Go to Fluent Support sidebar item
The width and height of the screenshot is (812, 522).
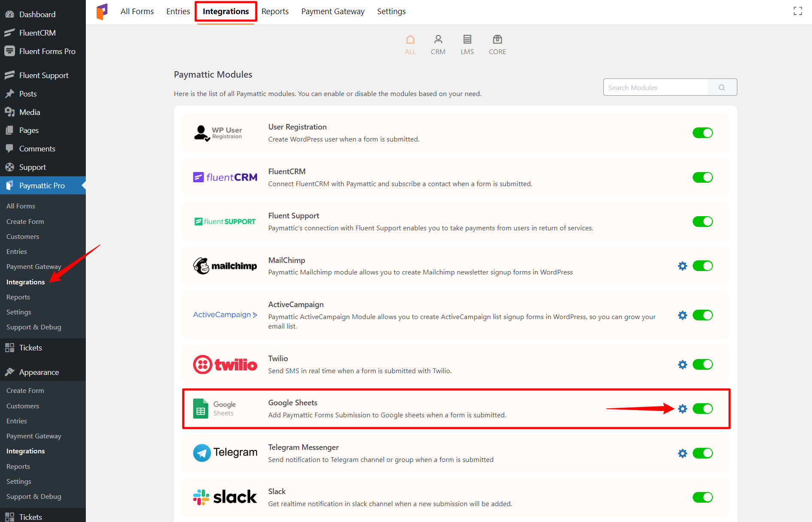(43, 75)
